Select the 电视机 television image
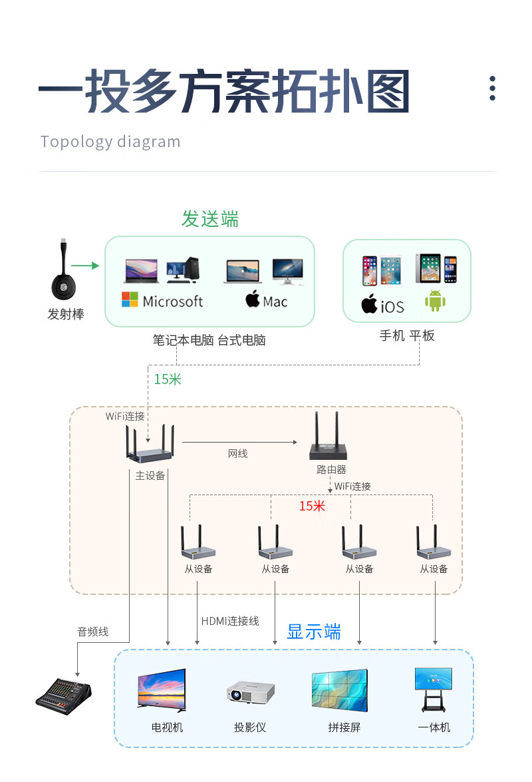 [x=162, y=690]
